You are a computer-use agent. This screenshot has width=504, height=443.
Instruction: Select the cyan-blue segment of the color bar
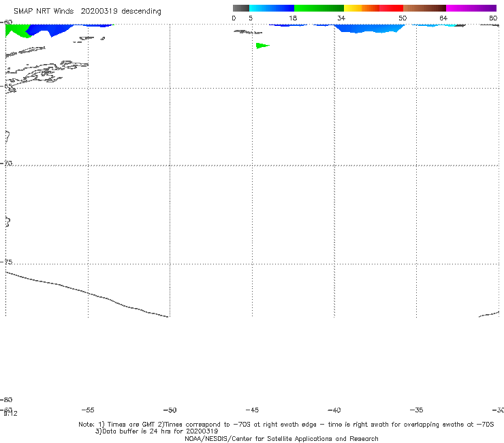click(272, 8)
